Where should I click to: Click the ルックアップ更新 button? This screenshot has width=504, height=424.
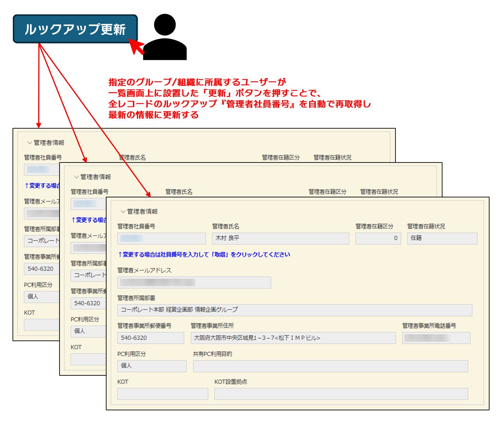75,29
